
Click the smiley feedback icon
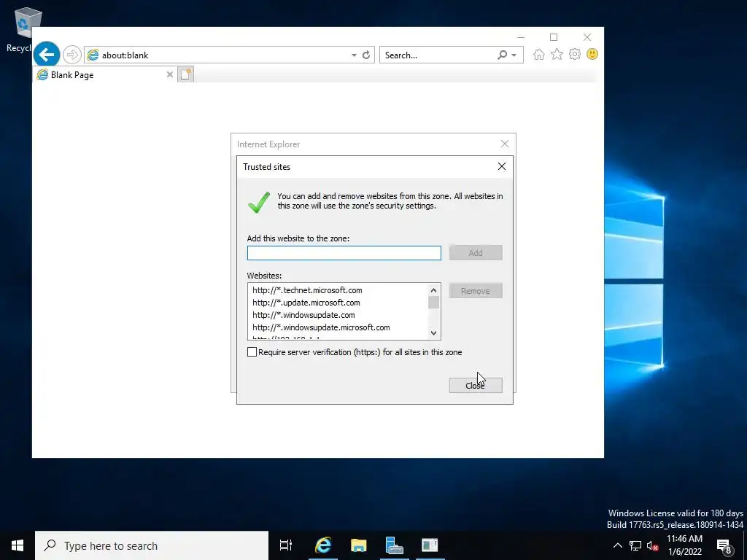pos(592,54)
